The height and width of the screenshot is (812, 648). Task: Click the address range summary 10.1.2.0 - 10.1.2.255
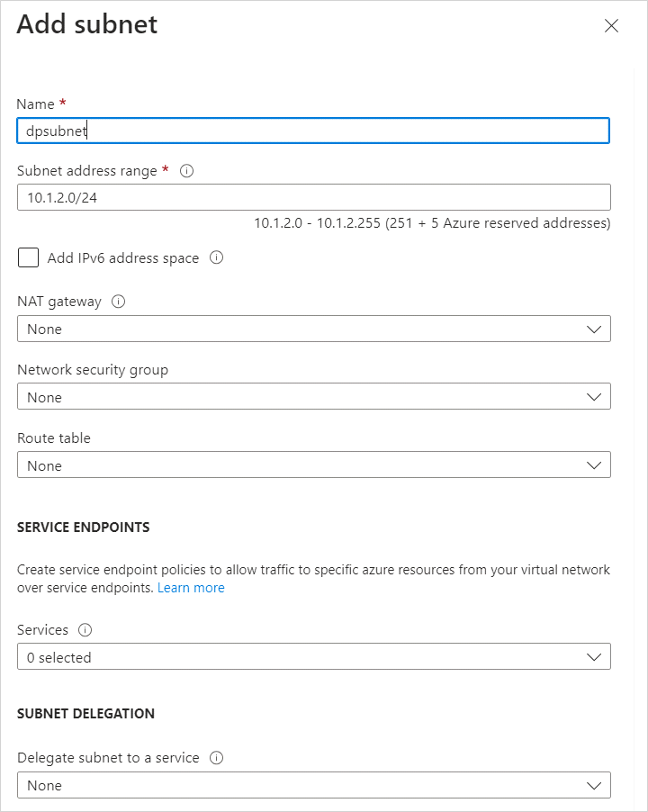pyautogui.click(x=432, y=223)
